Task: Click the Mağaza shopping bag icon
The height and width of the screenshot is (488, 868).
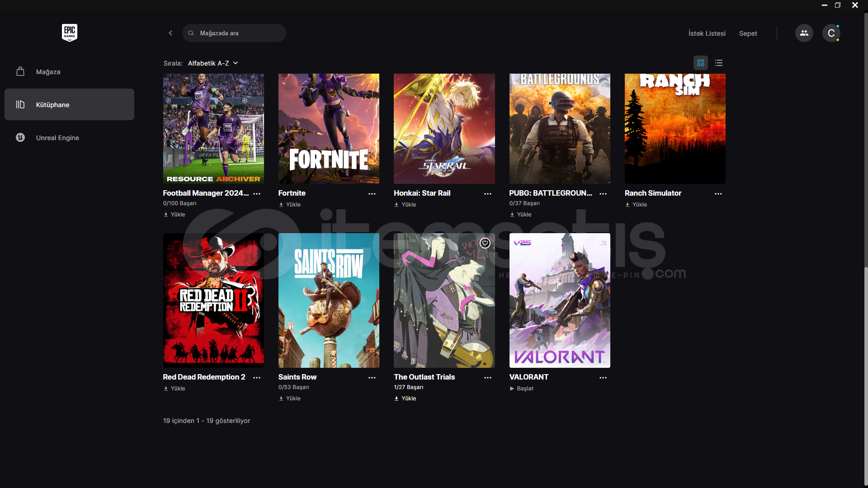Action: tap(20, 71)
